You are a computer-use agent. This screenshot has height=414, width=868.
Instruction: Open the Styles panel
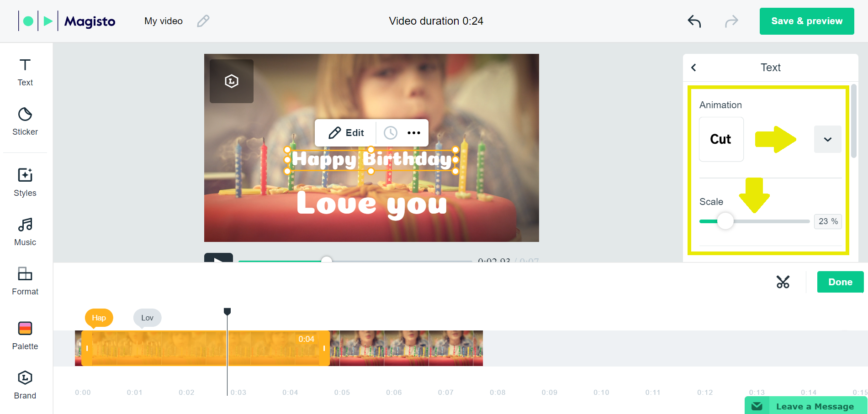coord(25,183)
